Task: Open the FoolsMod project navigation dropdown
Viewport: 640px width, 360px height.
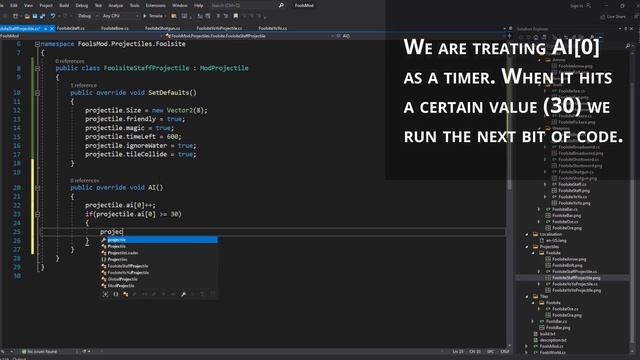Action: (82, 36)
